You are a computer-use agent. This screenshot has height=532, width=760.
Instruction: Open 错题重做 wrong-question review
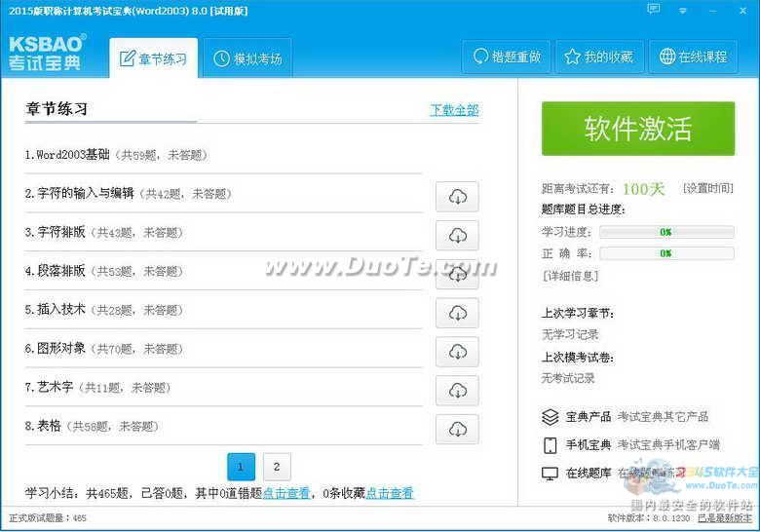pos(507,57)
